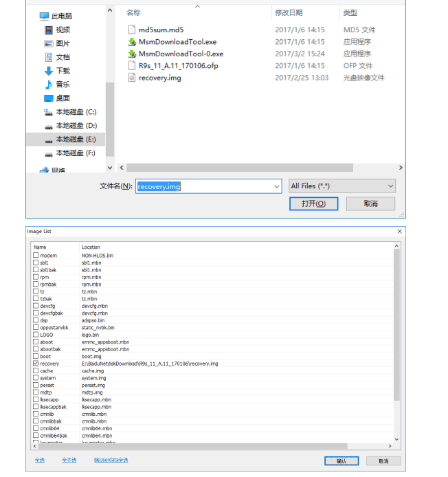Open the All Files (*.*) filter dropdown
This screenshot has width=448, height=477.
[341, 186]
